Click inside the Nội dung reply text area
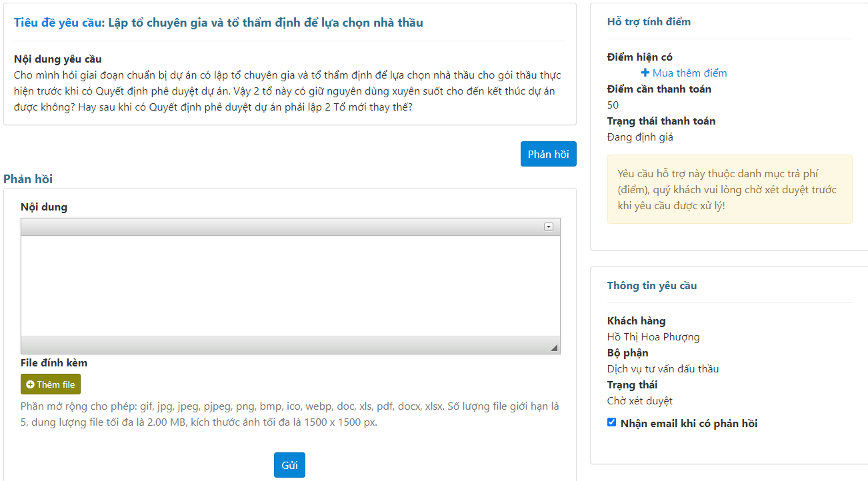The width and height of the screenshot is (868, 481). pos(291,286)
